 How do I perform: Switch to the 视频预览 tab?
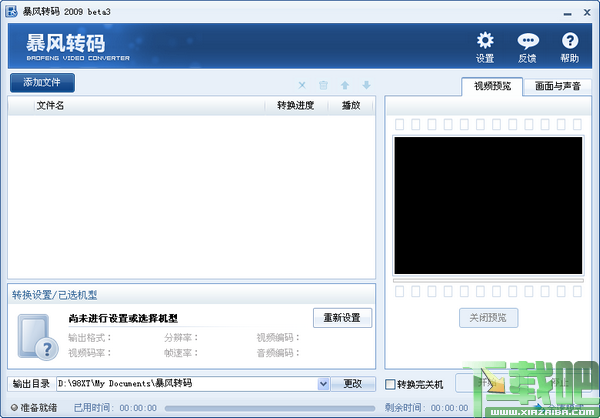pos(492,86)
